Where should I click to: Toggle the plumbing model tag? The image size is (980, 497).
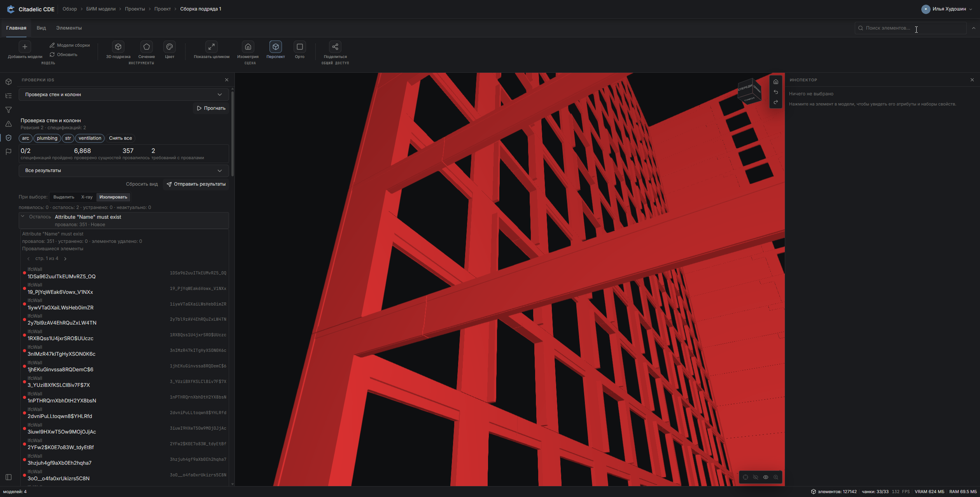point(47,138)
